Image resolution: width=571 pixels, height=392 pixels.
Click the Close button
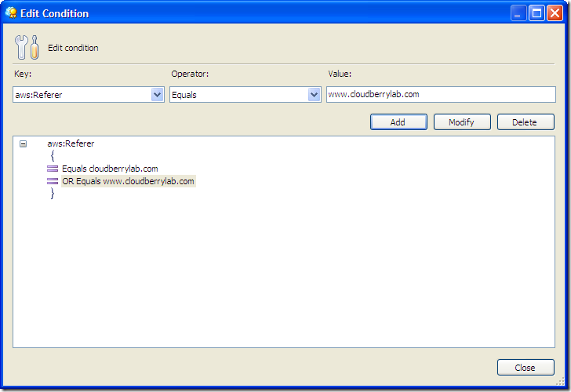pyautogui.click(x=526, y=367)
